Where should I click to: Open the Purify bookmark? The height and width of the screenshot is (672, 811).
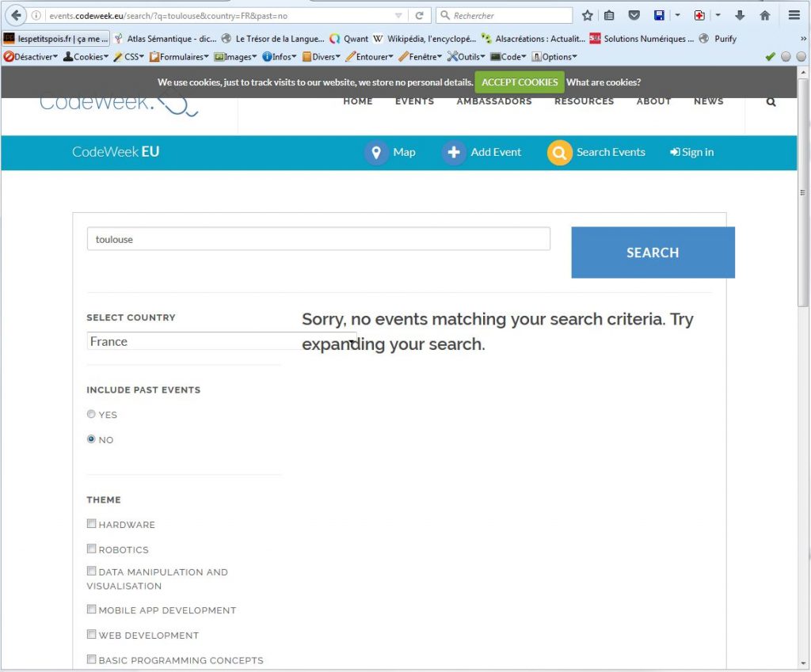(x=718, y=39)
